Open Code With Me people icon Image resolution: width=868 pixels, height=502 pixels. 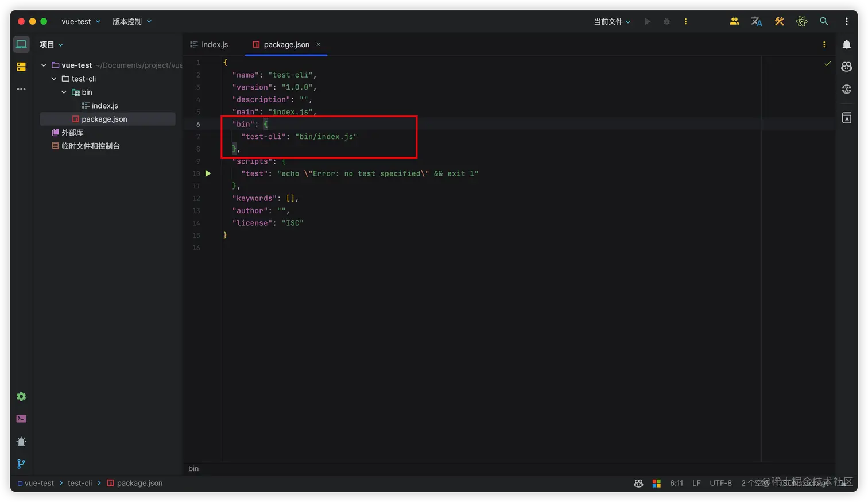pyautogui.click(x=734, y=21)
